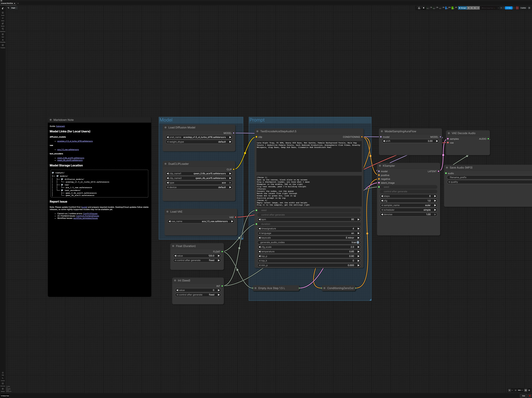Increase the batch count stepper
This screenshot has width=532, height=398.
[504, 7]
